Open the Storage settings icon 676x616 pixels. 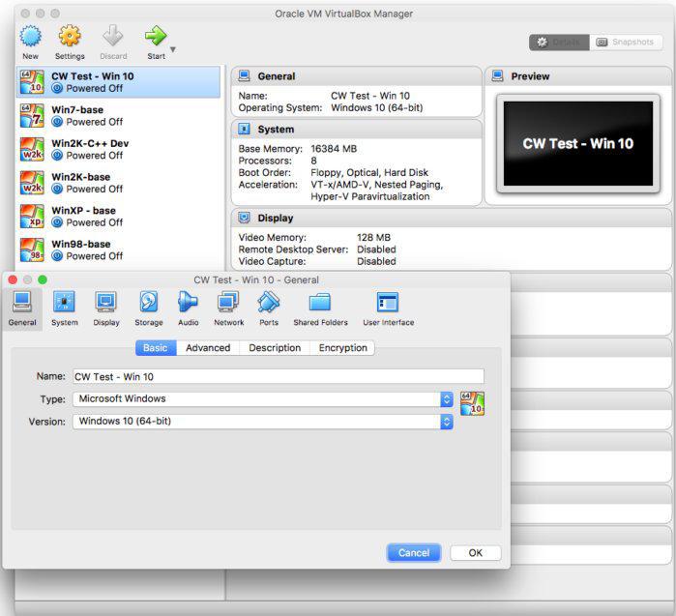[149, 302]
